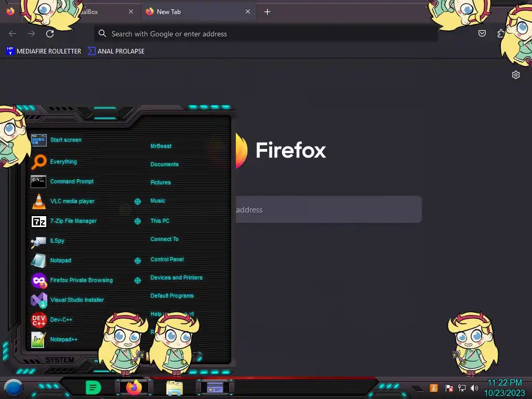532x399 pixels.
Task: Open Notepad++ from start menu
Action: coord(64,339)
